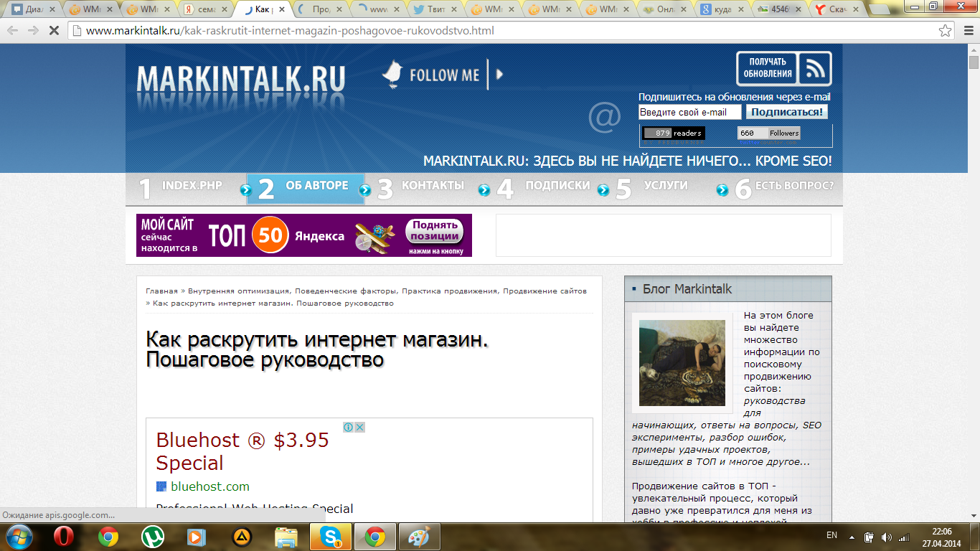Launch uTorrent from the taskbar
Viewport: 980px width, 551px height.
coord(153,537)
